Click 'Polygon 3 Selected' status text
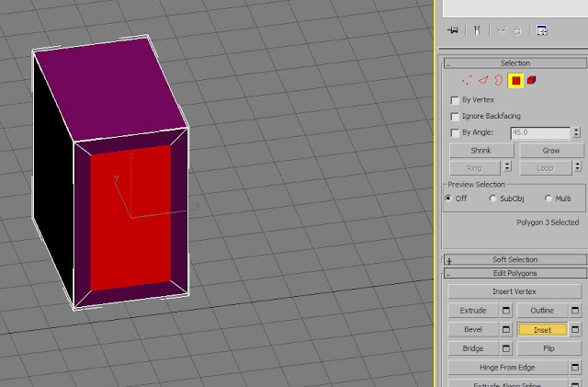588x387 pixels. pos(548,222)
